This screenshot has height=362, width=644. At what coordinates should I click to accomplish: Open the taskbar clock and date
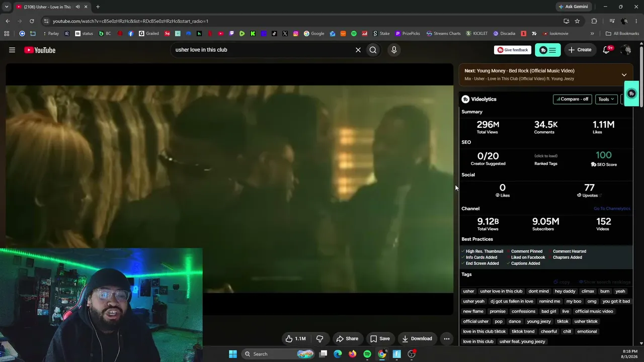click(x=630, y=354)
